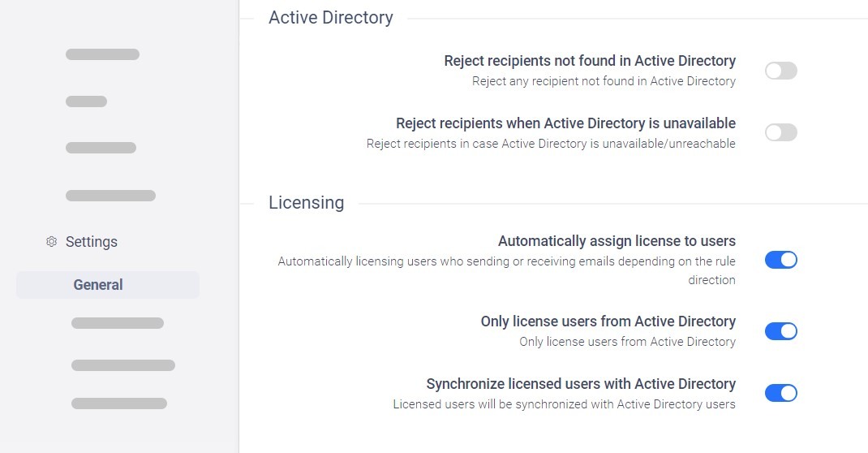This screenshot has width=868, height=453.
Task: Enable Reject recipients not found in Active Directory
Action: tap(780, 71)
